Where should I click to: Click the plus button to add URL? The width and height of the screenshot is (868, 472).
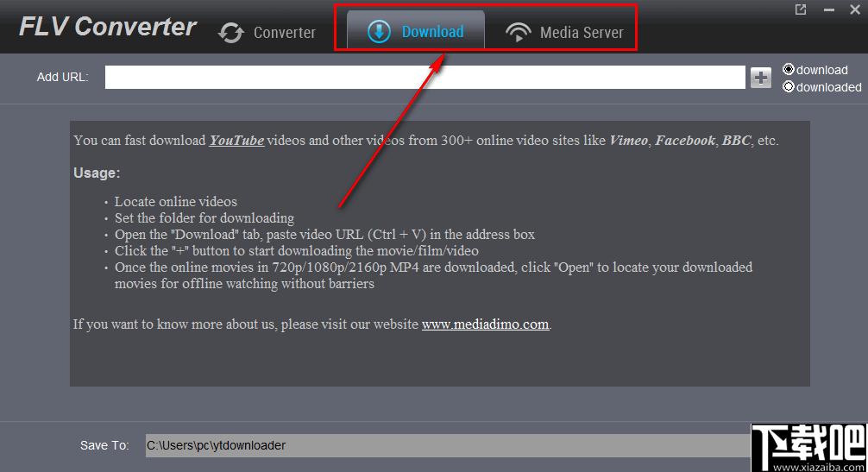pos(761,78)
